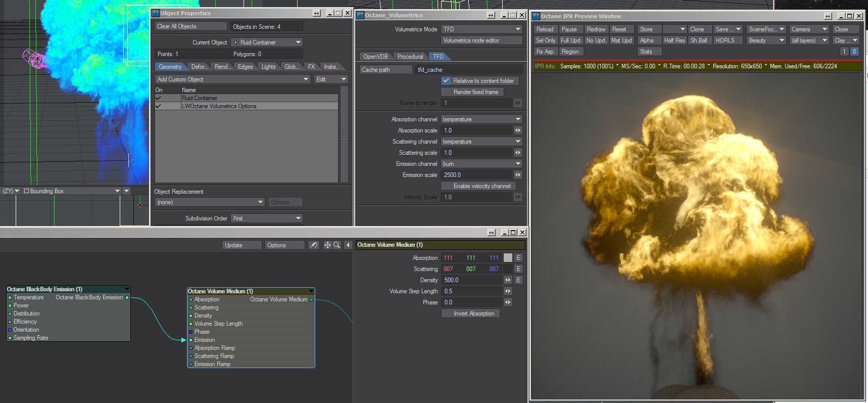
Task: Open Current Object Fluid Container dropdown
Action: [267, 42]
